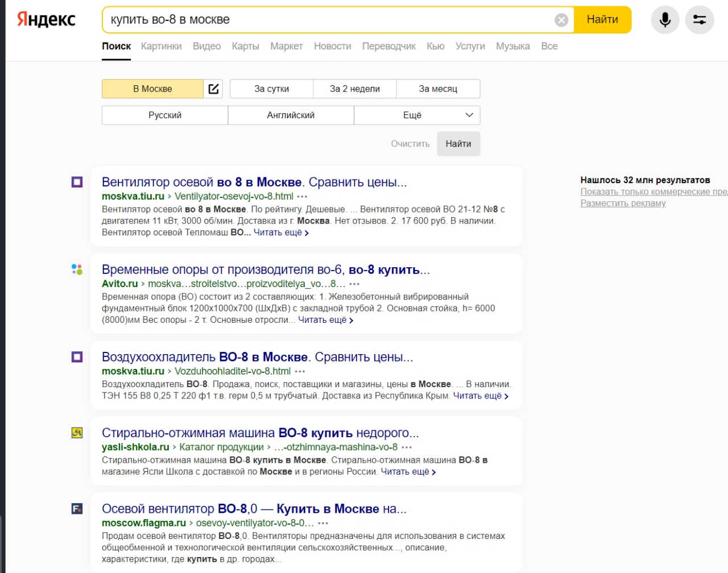The image size is (728, 573).
Task: Switch to the Карты tab
Action: [x=245, y=46]
